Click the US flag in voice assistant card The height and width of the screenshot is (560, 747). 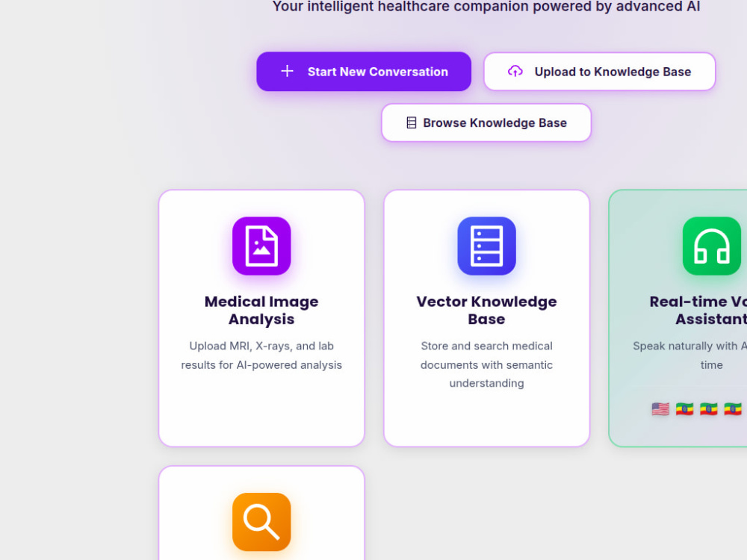click(660, 408)
